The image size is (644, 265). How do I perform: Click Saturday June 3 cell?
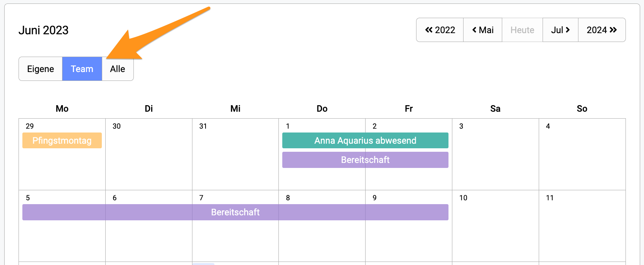[x=496, y=154]
